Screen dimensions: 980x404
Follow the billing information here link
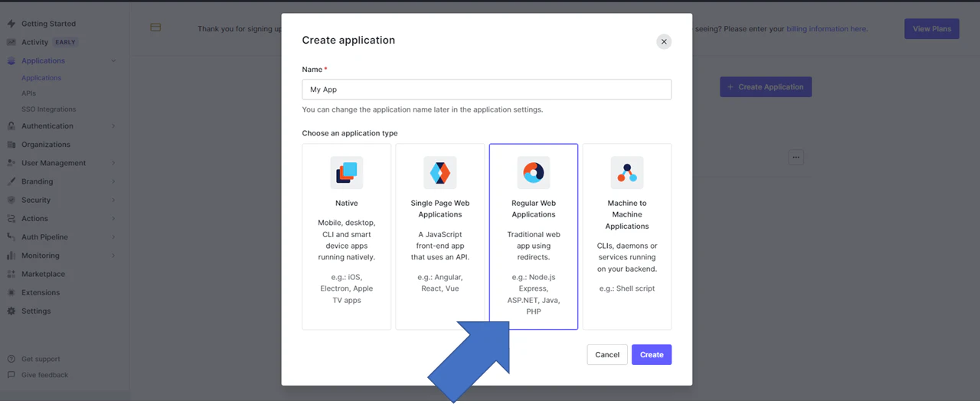826,29
